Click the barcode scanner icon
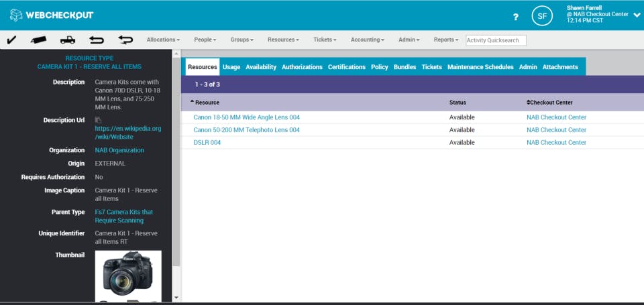Image resolution: width=644 pixels, height=305 pixels. [39, 40]
